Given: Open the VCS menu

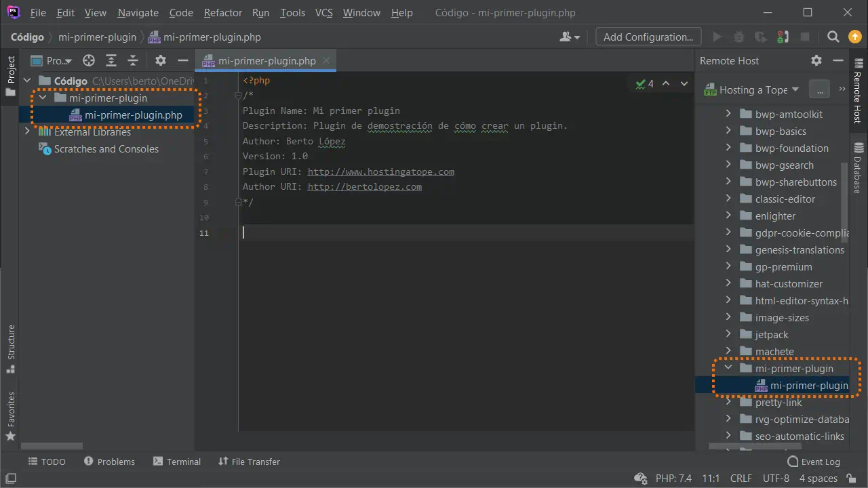Looking at the screenshot, I should coord(324,12).
